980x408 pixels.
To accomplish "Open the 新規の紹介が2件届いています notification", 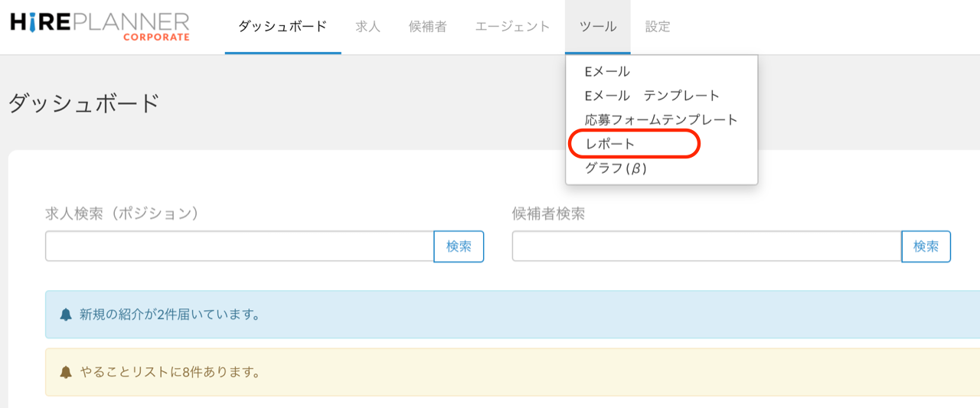I will (168, 315).
